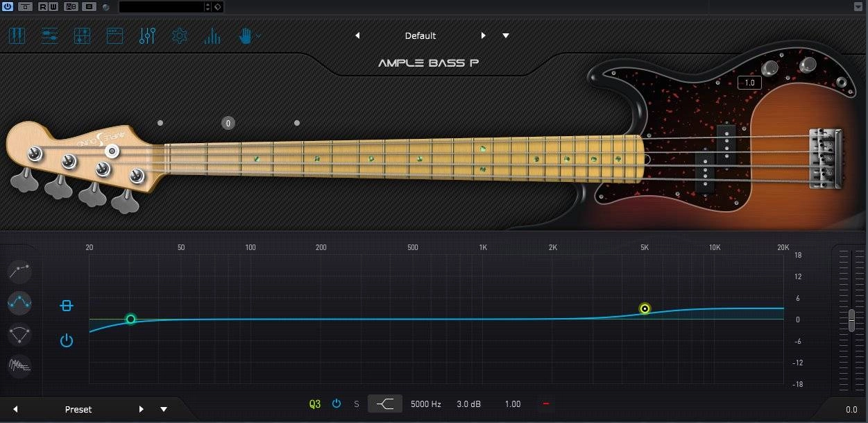
Task: Click the capo position 0 marker
Action: 228,123
